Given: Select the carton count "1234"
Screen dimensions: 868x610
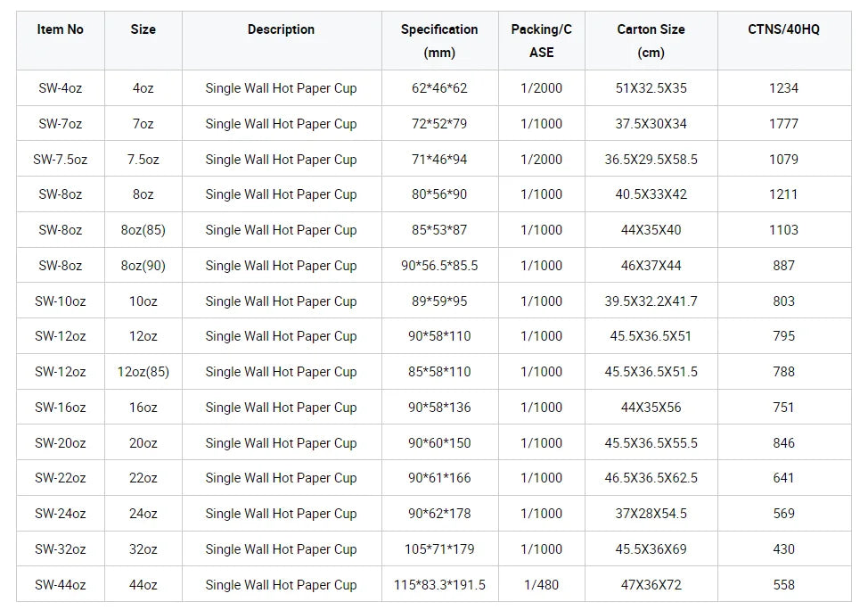Looking at the screenshot, I should [x=784, y=88].
